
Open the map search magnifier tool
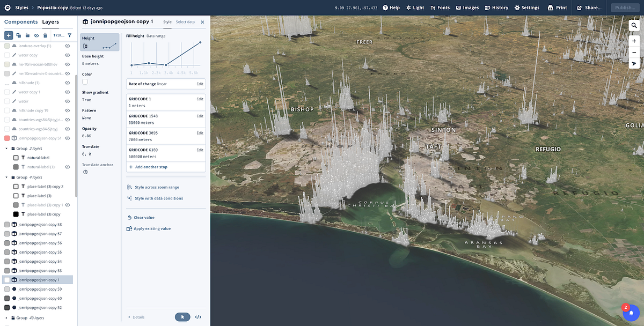[x=634, y=25]
